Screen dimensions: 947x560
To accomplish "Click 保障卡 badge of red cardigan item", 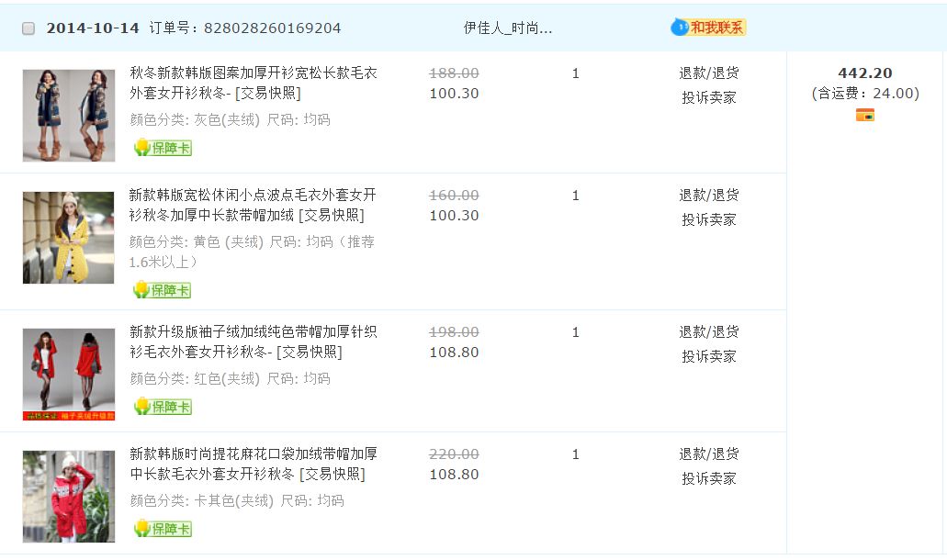I will point(163,407).
